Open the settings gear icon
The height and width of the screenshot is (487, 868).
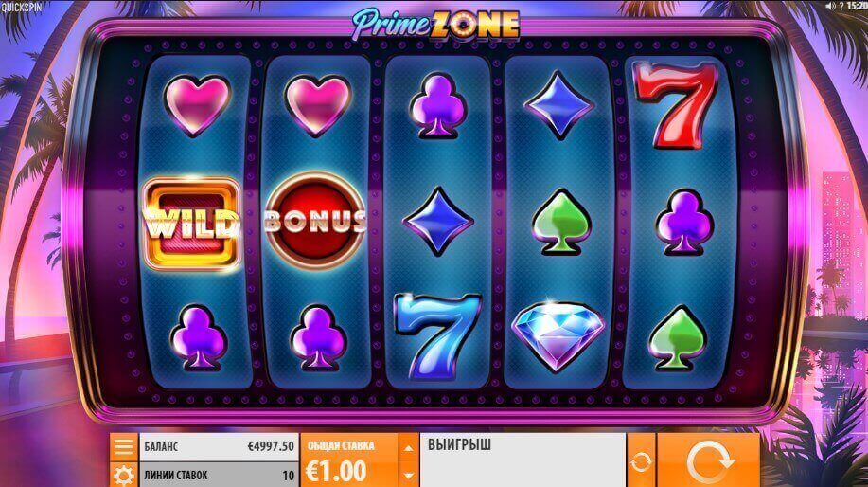123,475
